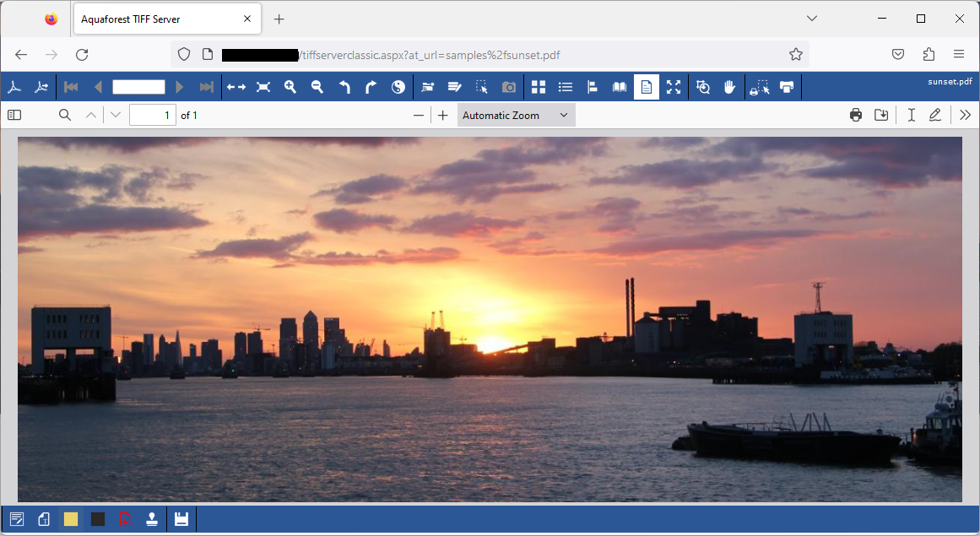Viewport: 980px width, 536px height.
Task: Switch to two-page book view
Action: coord(619,87)
